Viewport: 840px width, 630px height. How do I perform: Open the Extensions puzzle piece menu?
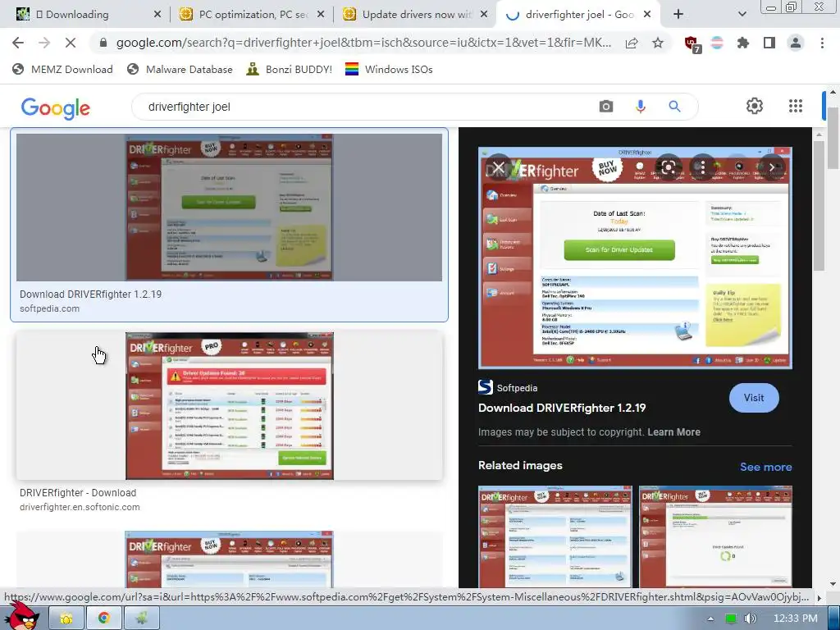[743, 43]
